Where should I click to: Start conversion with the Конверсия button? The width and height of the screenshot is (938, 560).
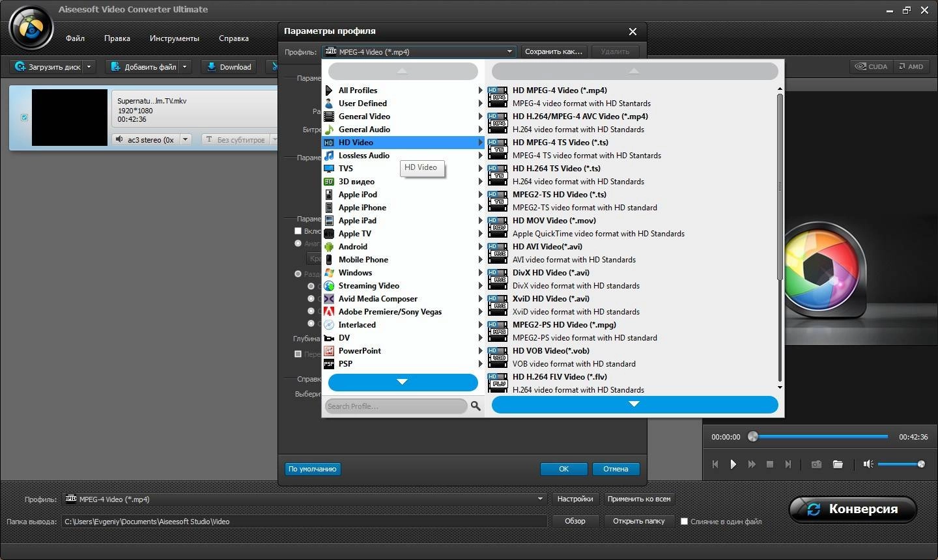coord(853,509)
